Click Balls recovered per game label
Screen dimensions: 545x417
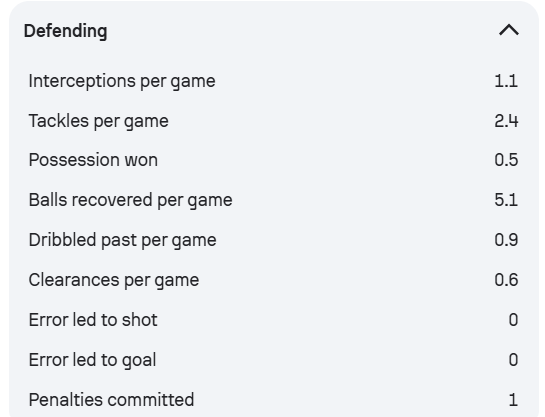click(130, 201)
